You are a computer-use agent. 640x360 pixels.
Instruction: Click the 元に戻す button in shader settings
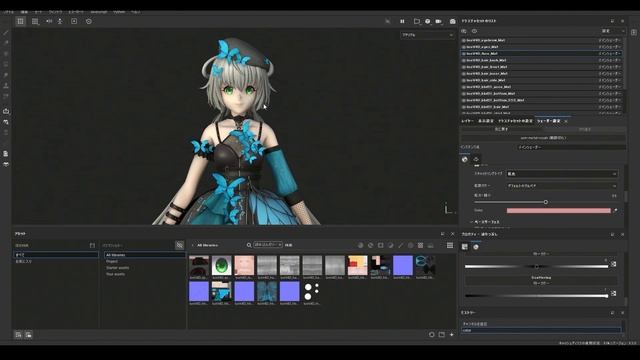point(502,129)
